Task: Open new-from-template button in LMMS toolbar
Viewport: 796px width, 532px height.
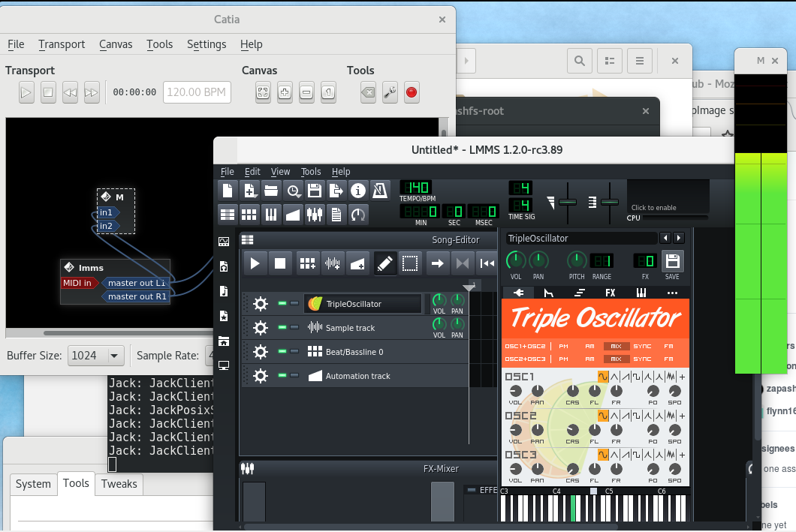Action: (x=249, y=191)
